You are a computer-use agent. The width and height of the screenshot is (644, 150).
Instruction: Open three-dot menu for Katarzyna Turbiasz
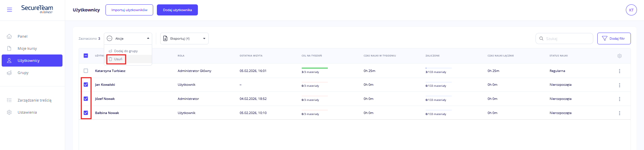619,71
